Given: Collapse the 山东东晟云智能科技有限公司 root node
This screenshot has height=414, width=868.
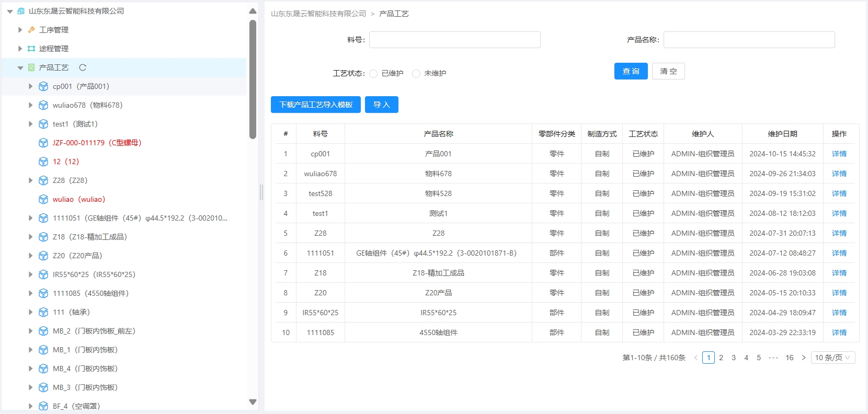Looking at the screenshot, I should click(x=10, y=11).
